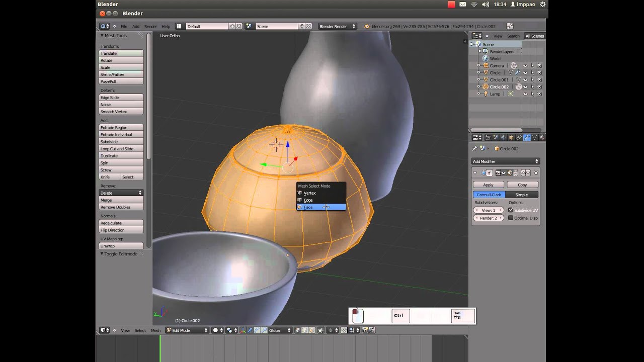Adjust the View subdivisions field
The height and width of the screenshot is (362, 644).
489,210
